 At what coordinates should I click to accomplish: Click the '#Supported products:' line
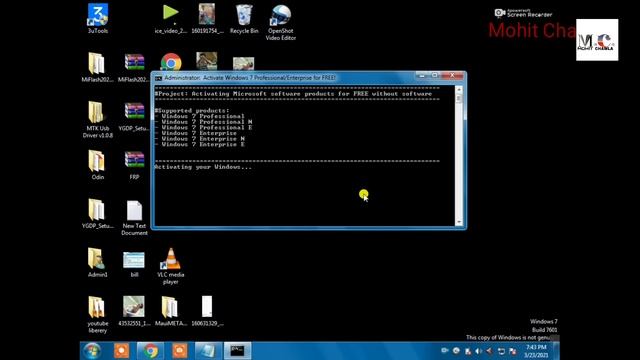pyautogui.click(x=192, y=111)
